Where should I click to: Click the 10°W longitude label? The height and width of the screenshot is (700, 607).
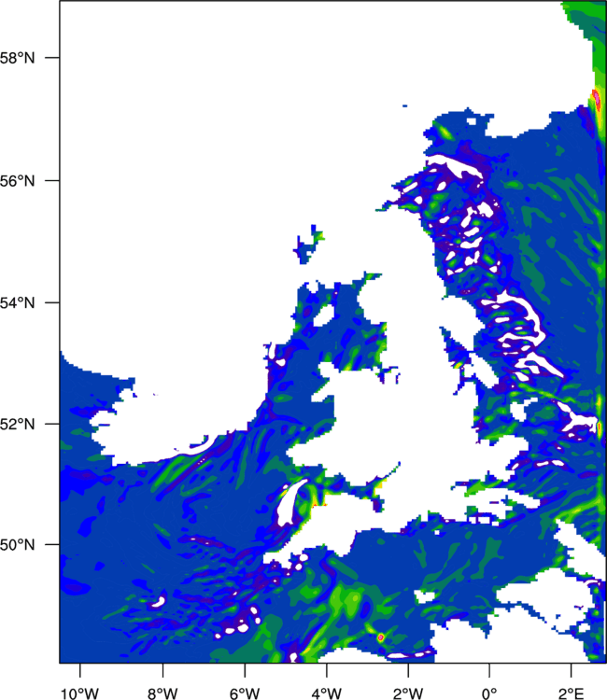[x=80, y=693]
